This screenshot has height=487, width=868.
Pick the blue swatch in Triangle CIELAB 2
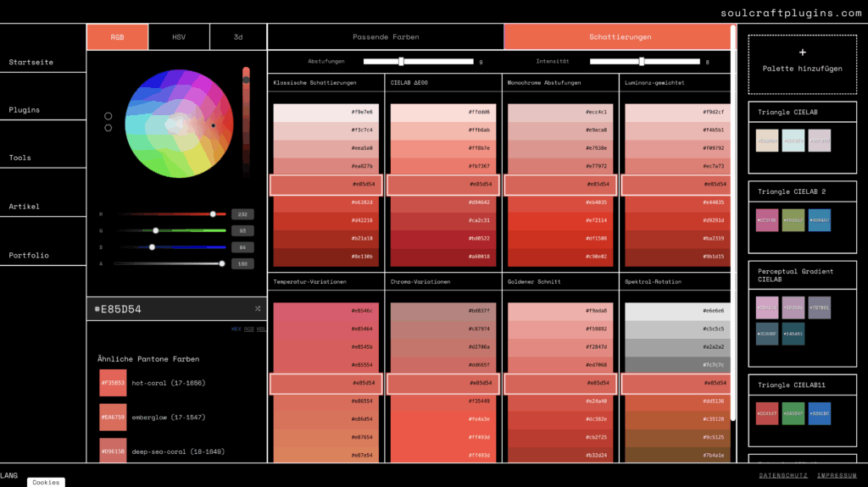pyautogui.click(x=820, y=220)
